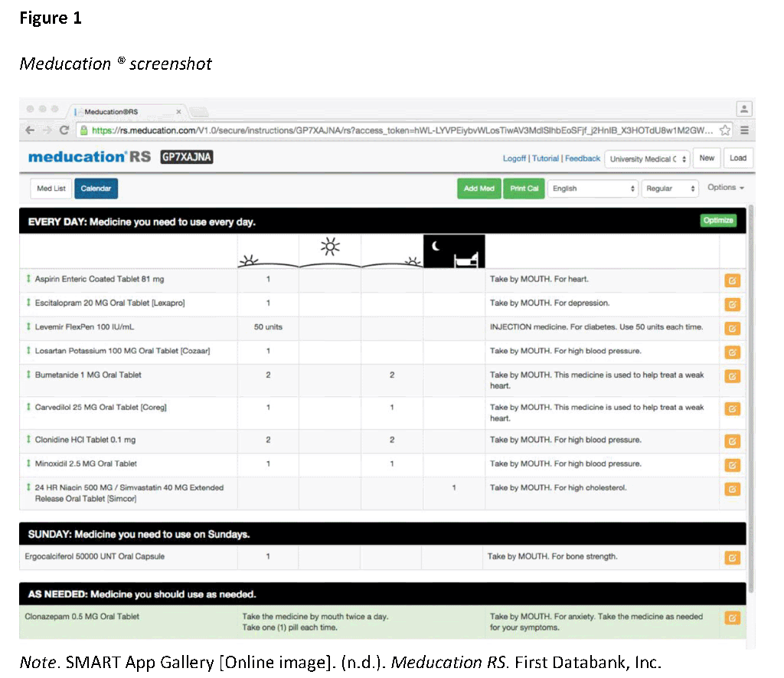
Task: Open the Regular size dropdown
Action: [670, 188]
